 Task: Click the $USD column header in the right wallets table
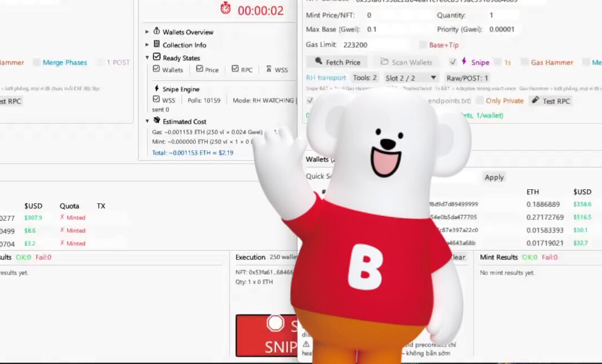582,192
